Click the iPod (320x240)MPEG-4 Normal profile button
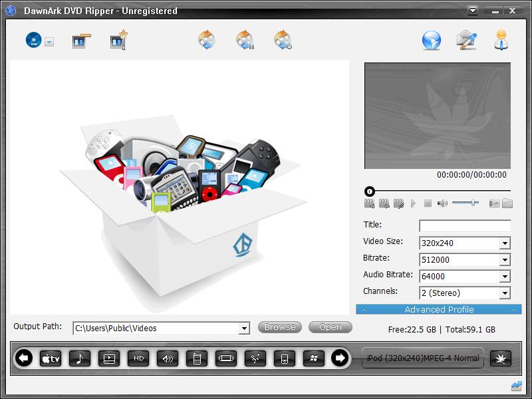The width and height of the screenshot is (532, 399). point(423,358)
